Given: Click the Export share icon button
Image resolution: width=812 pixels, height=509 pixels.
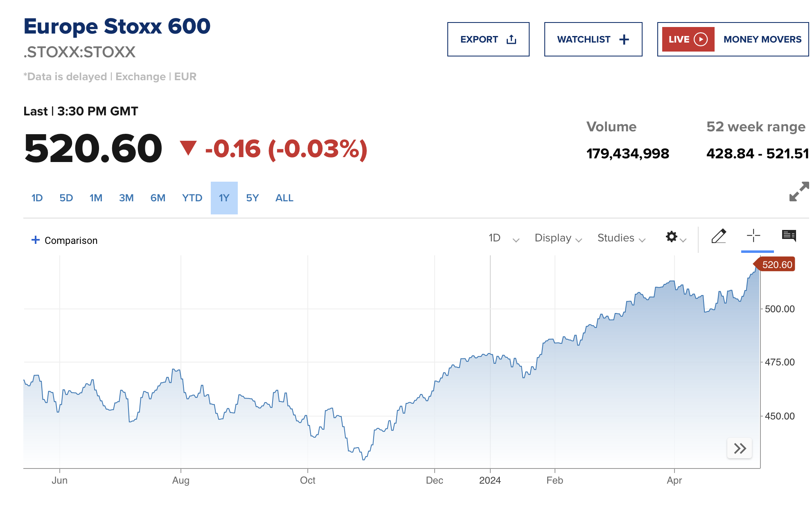Looking at the screenshot, I should (488, 39).
